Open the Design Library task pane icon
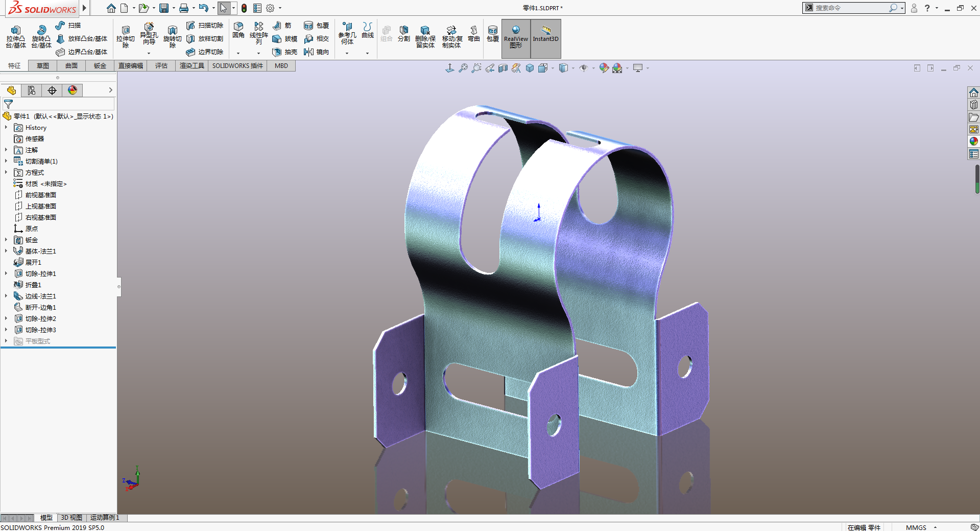Screen dimensions: 980x531 [974, 105]
